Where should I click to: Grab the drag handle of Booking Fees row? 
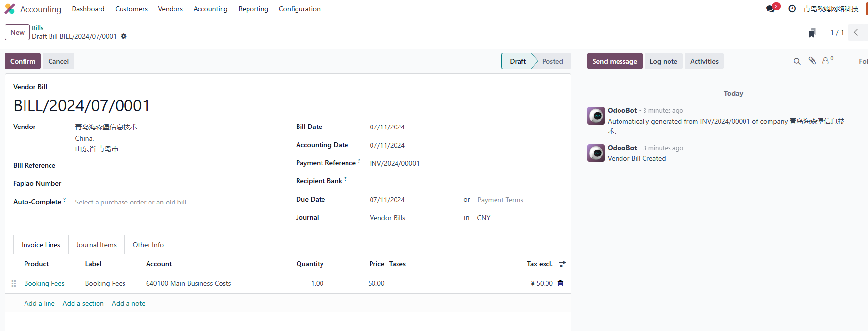pos(14,283)
